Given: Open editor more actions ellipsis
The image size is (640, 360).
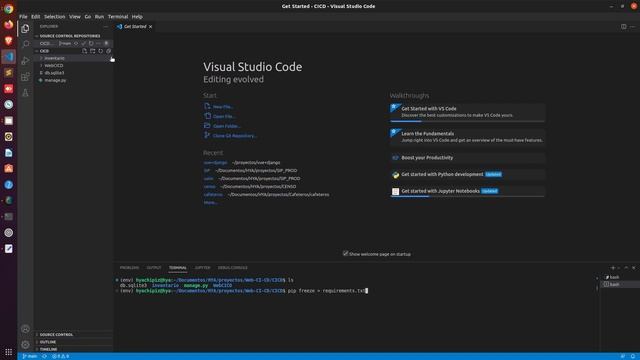Looking at the screenshot, I should (x=633, y=27).
